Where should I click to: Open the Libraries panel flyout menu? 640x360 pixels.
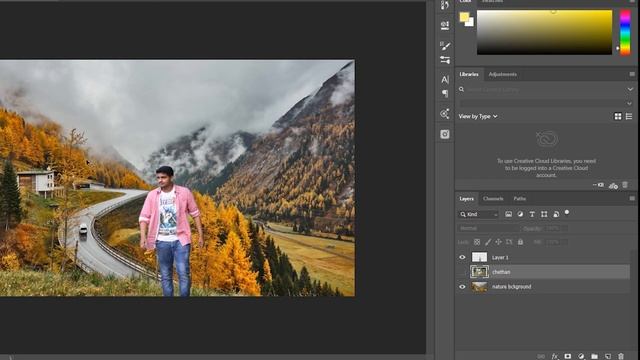point(632,74)
